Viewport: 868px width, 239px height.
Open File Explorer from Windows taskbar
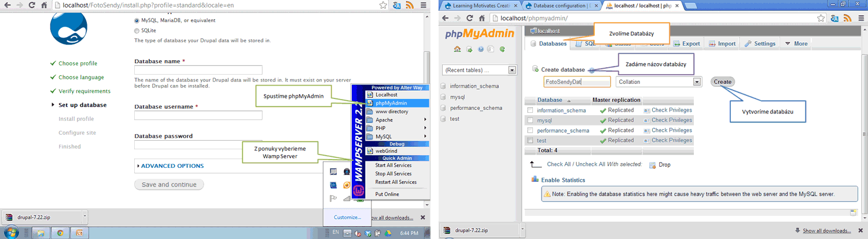pyautogui.click(x=41, y=233)
